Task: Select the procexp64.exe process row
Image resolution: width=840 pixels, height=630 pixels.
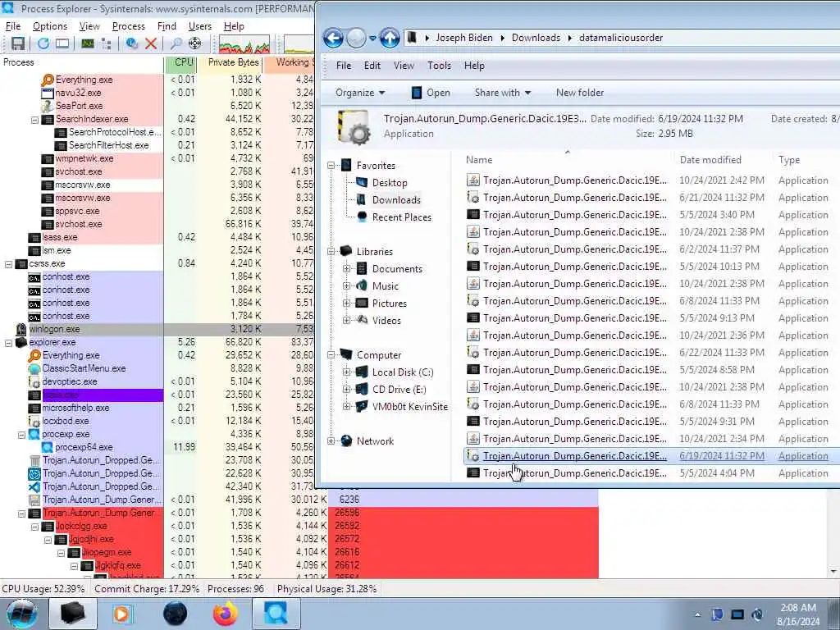Action: pos(157,447)
